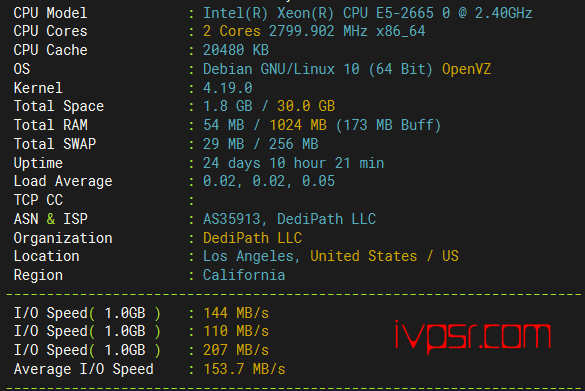Click the Los Angeles location text

[x=248, y=256]
